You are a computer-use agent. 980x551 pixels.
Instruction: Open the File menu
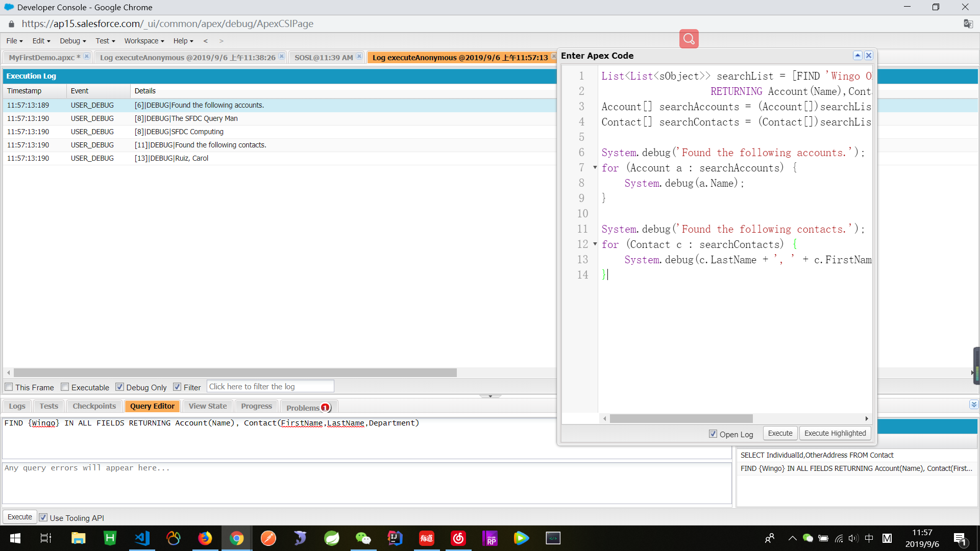point(14,41)
